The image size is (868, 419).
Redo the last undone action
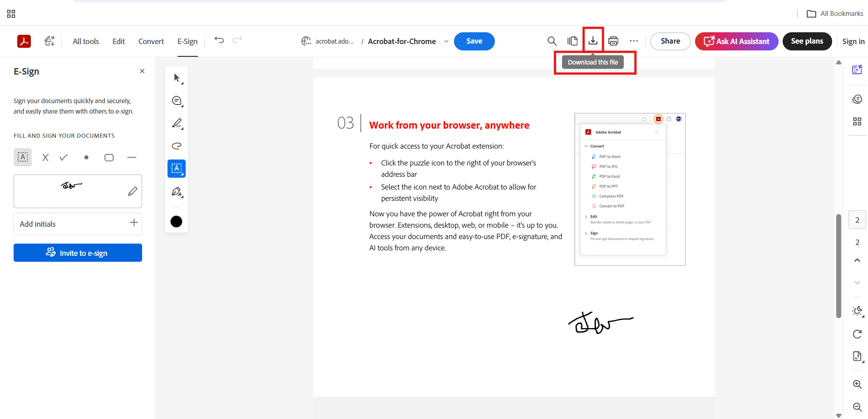[237, 40]
